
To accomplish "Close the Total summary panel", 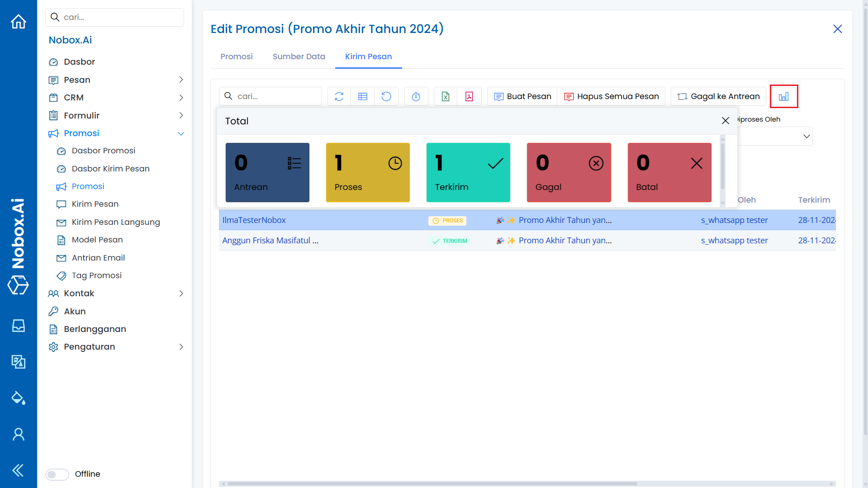I will coord(725,121).
